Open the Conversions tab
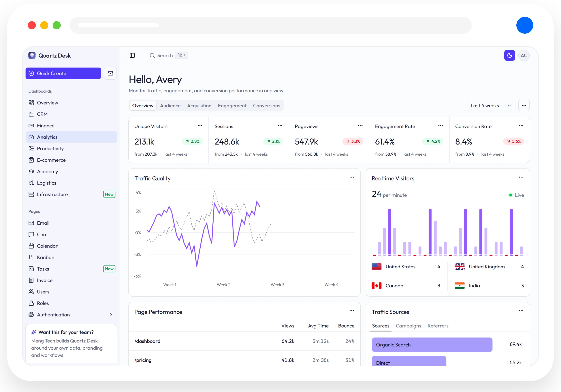 [267, 106]
